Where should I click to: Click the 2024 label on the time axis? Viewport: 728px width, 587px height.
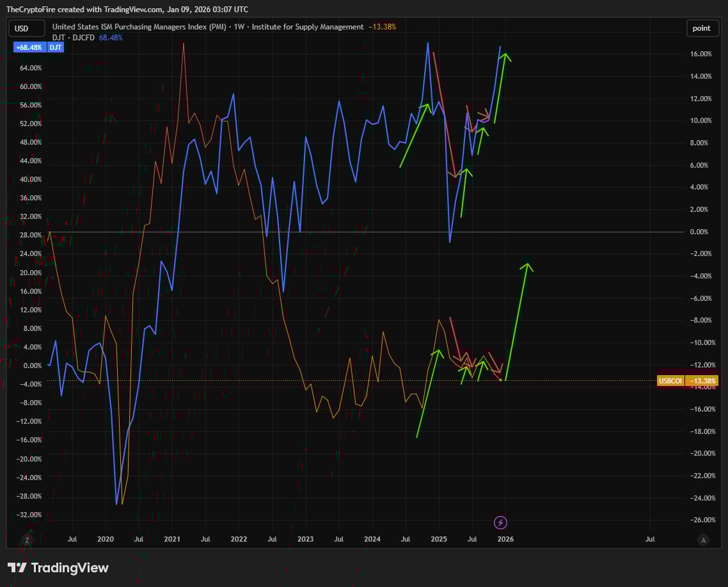point(372,539)
